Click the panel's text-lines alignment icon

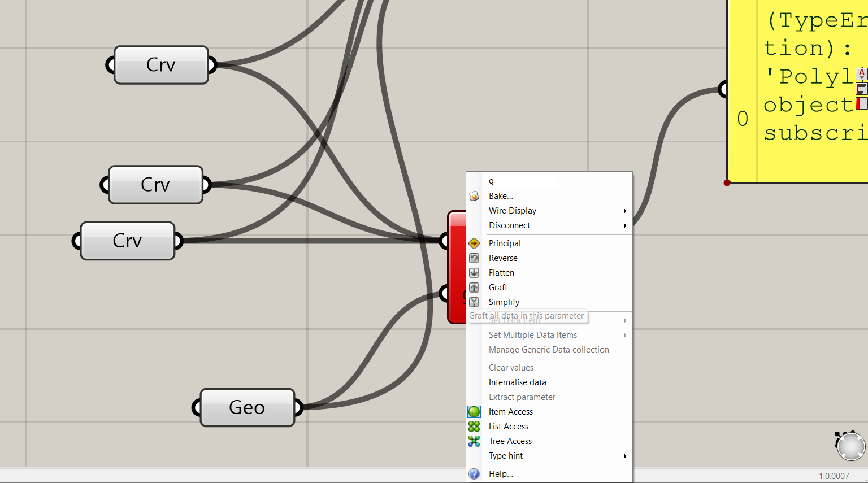click(862, 89)
